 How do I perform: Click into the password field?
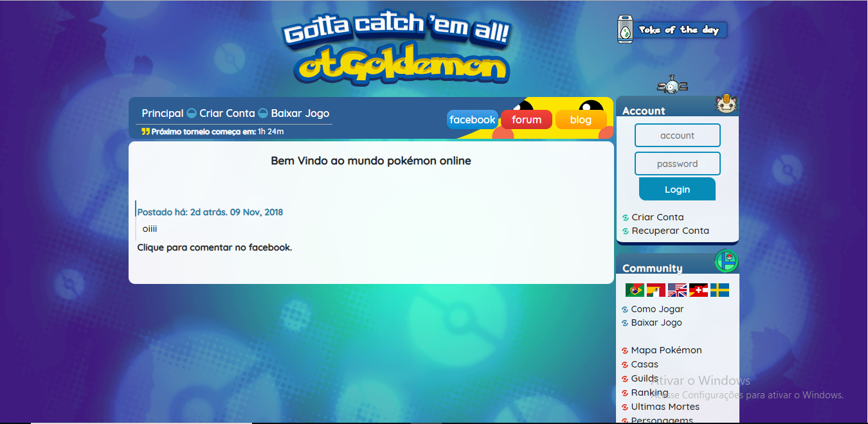677,164
